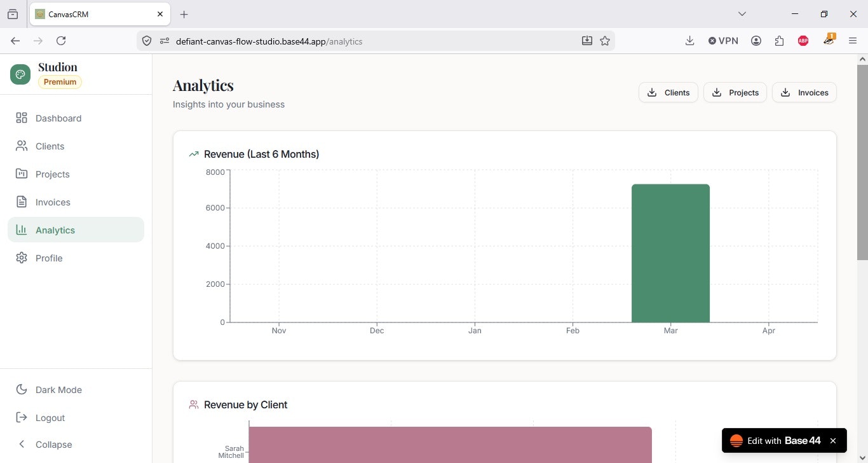The width and height of the screenshot is (868, 463).
Task: Click the browser back arrow
Action: click(15, 41)
